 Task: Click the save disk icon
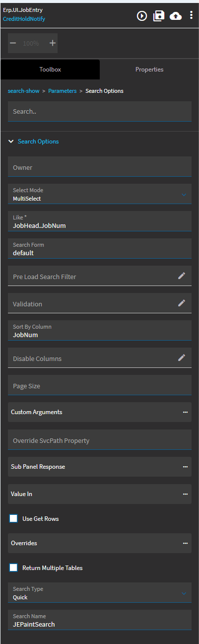pyautogui.click(x=159, y=16)
